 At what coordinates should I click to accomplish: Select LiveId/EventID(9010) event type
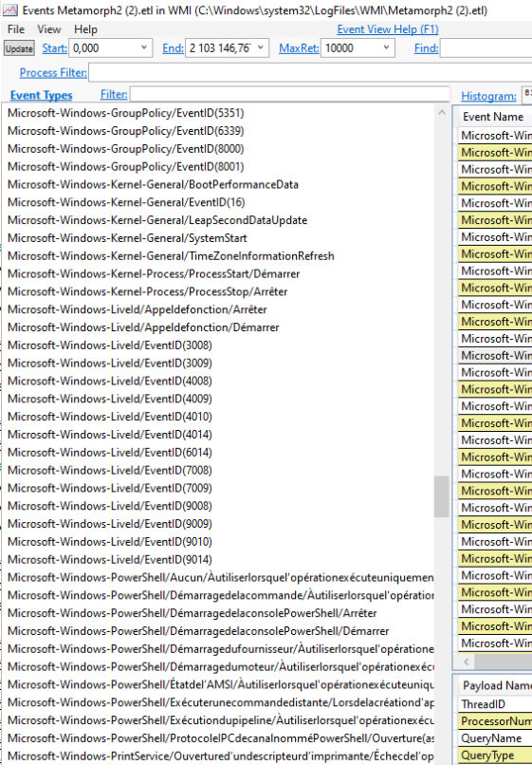tap(110, 542)
